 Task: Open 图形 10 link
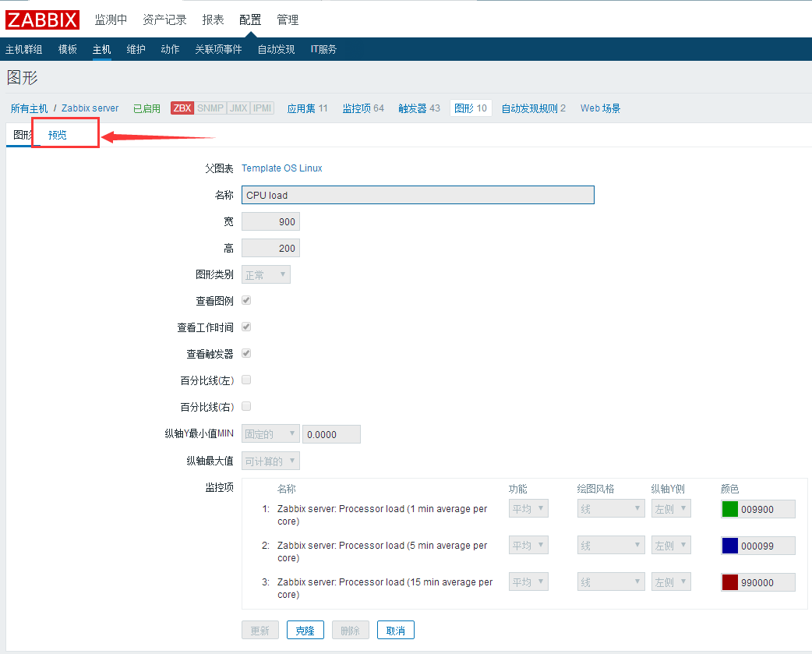click(x=471, y=108)
